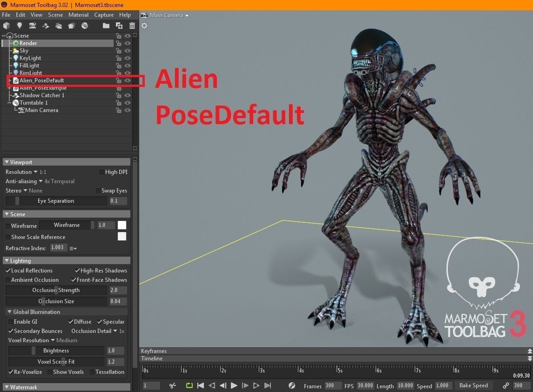Open the Refractive Index presets menu
The image size is (533, 392).
tap(73, 248)
